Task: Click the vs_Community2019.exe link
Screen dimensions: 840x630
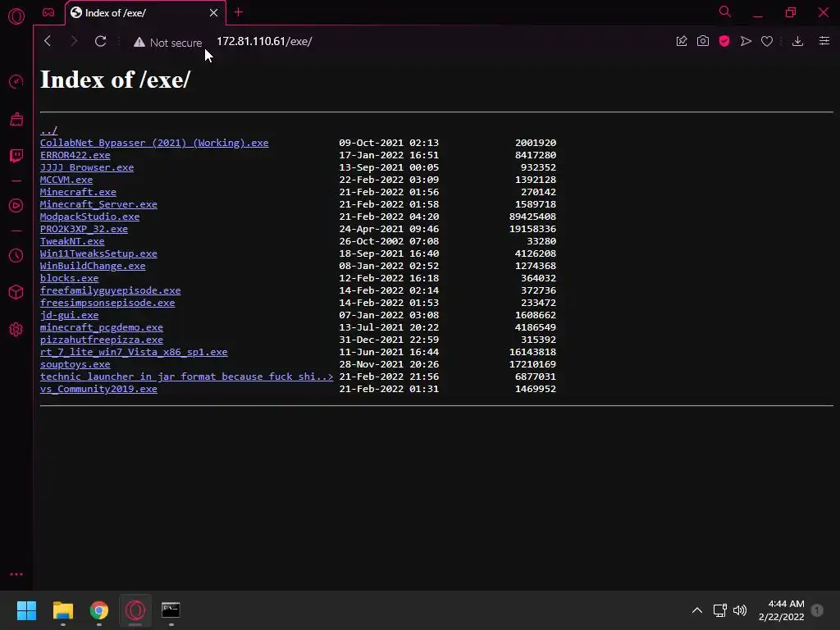Action: (98, 390)
